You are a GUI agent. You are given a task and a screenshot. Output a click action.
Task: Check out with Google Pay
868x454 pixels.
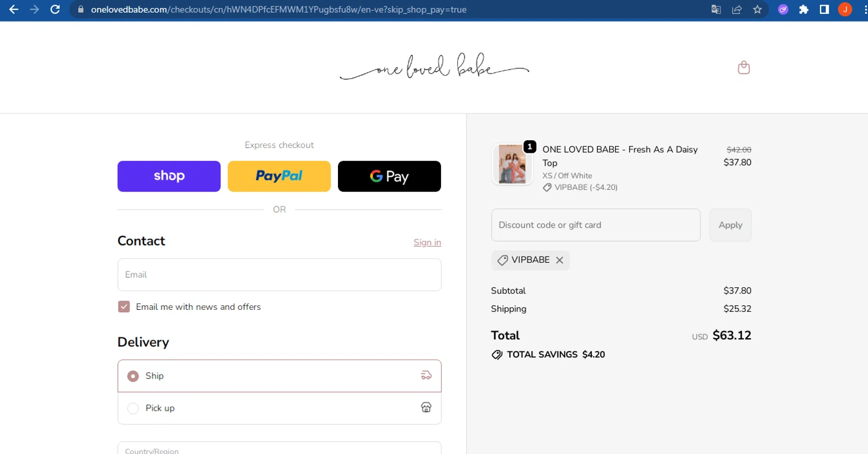coord(389,176)
